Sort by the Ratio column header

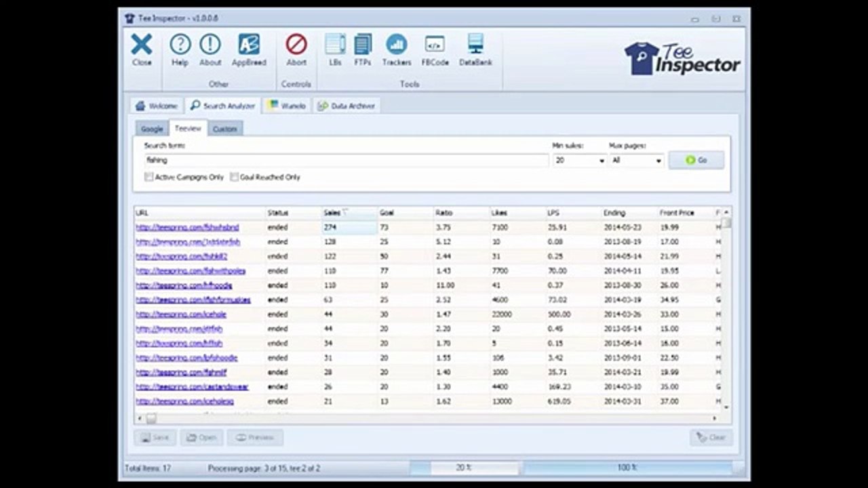tap(461, 213)
